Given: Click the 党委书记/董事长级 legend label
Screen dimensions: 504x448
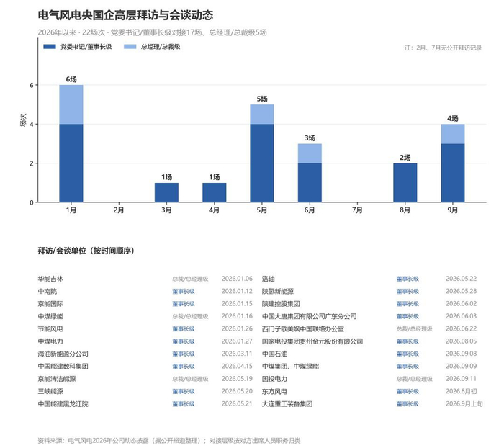Looking at the screenshot, I should click(x=86, y=47).
